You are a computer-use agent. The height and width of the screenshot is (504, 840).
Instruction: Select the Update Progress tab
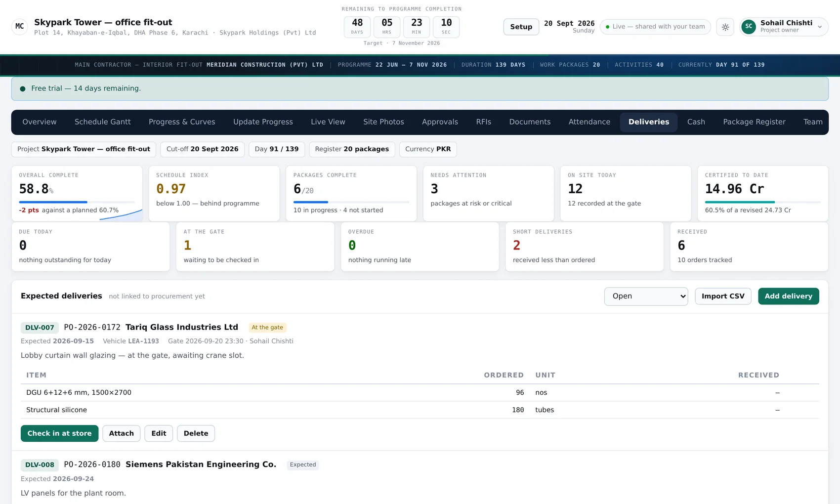tap(263, 122)
